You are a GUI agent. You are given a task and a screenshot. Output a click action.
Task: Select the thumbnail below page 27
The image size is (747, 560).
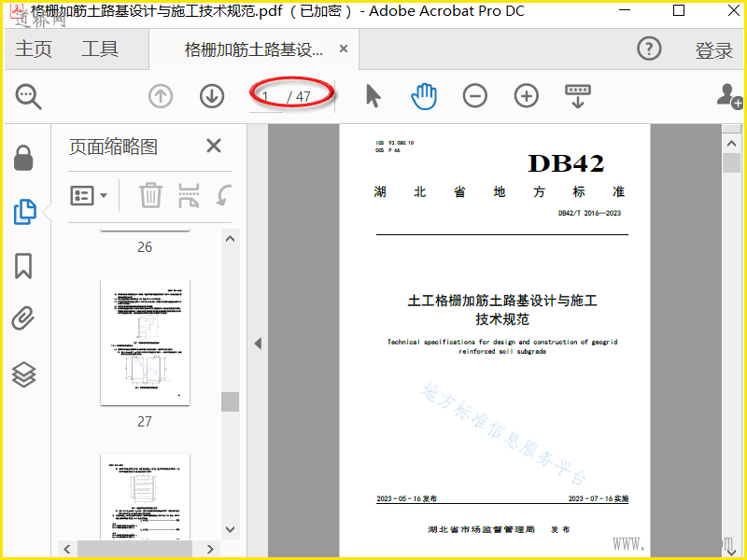[x=146, y=497]
